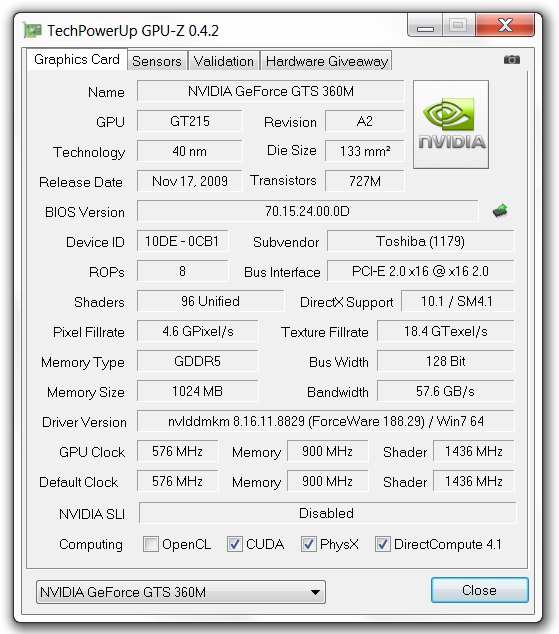This screenshot has height=634, width=559.
Task: Click the camera screenshot icon
Action: [x=511, y=60]
